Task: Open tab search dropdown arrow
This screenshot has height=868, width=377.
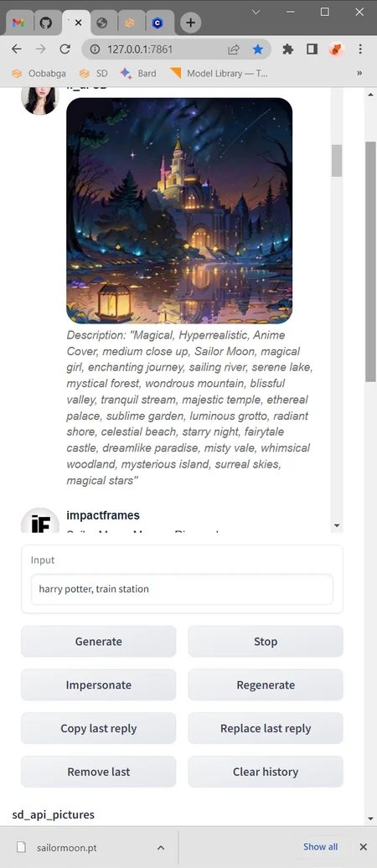Action: pyautogui.click(x=256, y=12)
